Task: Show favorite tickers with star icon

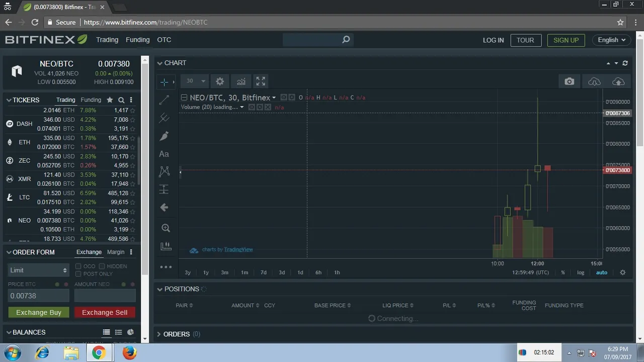Action: click(x=110, y=100)
